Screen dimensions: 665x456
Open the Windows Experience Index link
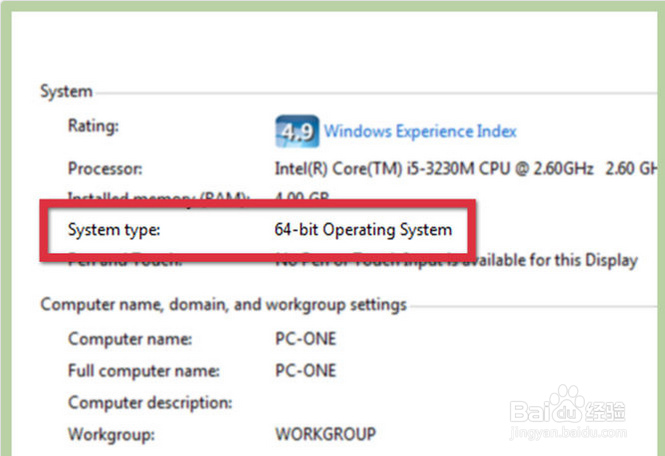pos(420,132)
